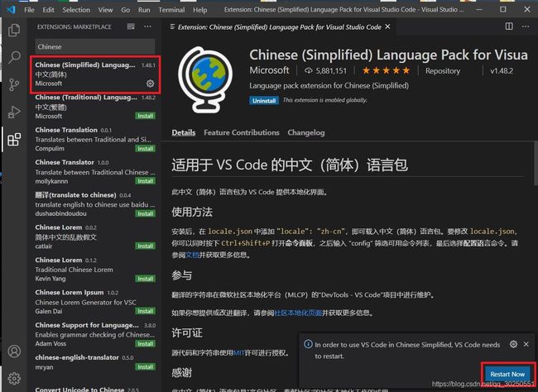Screen dimensions: 538x392
Task: Install Chinese (Traditional) Language Pack
Action: click(x=145, y=116)
